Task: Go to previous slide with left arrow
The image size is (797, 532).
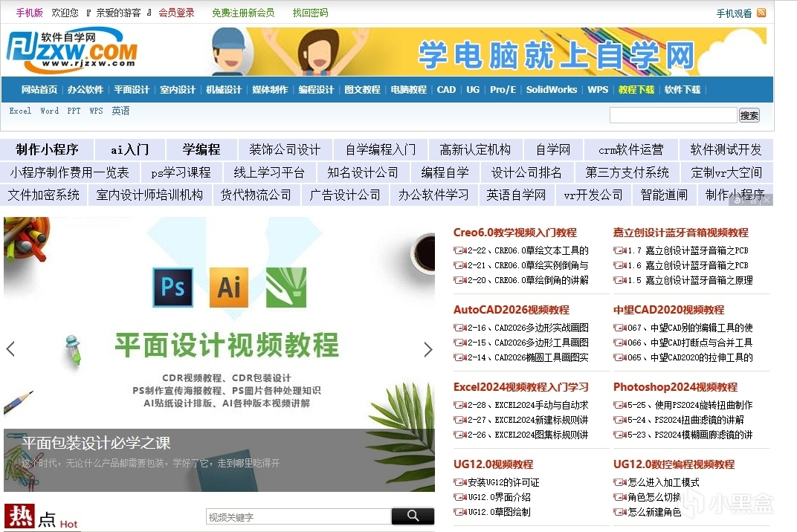Action: tap(10, 349)
